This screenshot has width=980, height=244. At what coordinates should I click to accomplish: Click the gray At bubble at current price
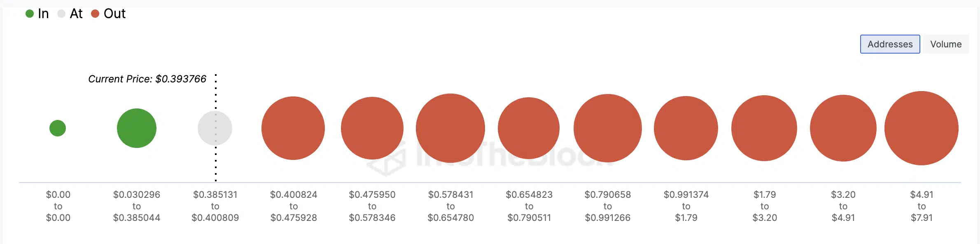tap(215, 128)
